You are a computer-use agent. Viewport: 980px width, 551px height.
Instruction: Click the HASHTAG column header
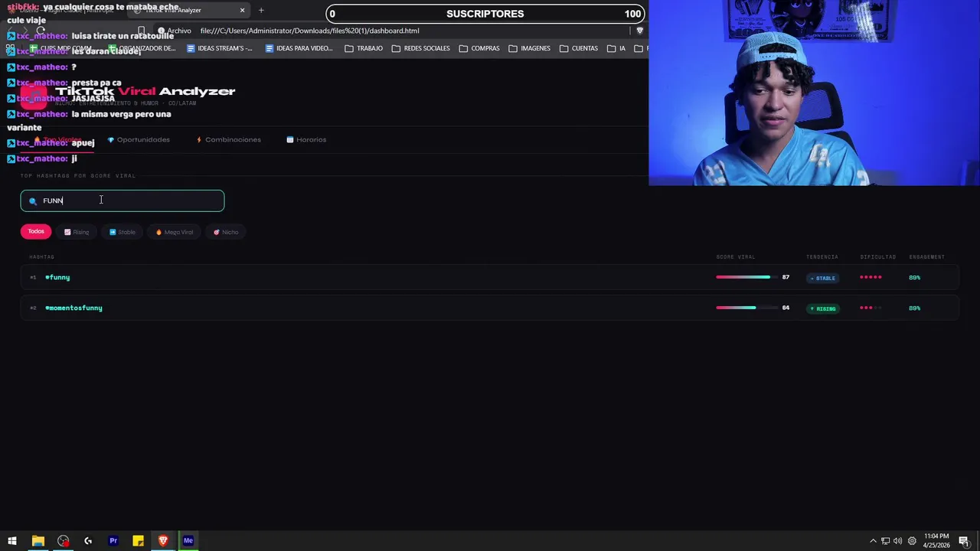[41, 257]
